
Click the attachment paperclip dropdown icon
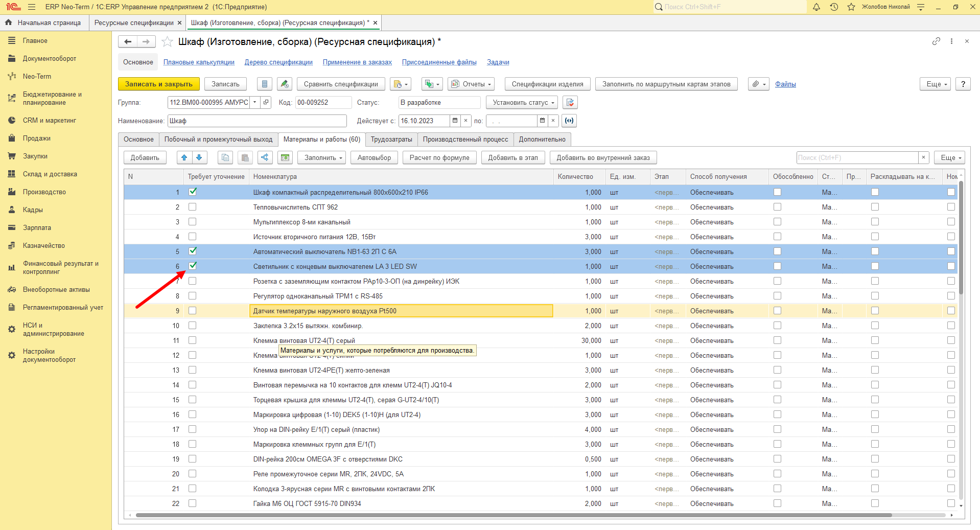[759, 84]
